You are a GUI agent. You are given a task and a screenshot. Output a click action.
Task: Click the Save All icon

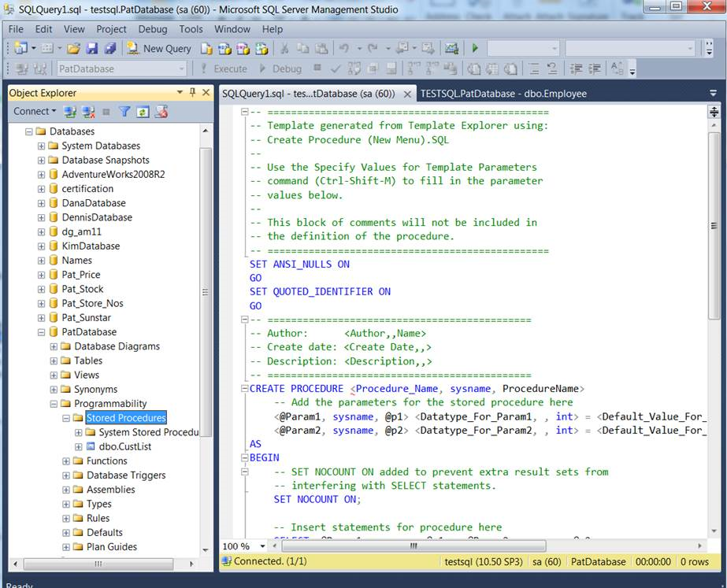pyautogui.click(x=110, y=48)
